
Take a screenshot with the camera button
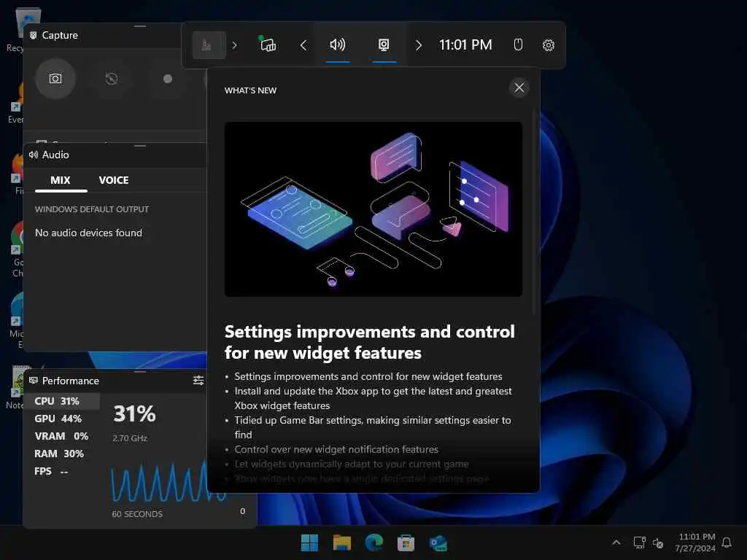point(55,79)
